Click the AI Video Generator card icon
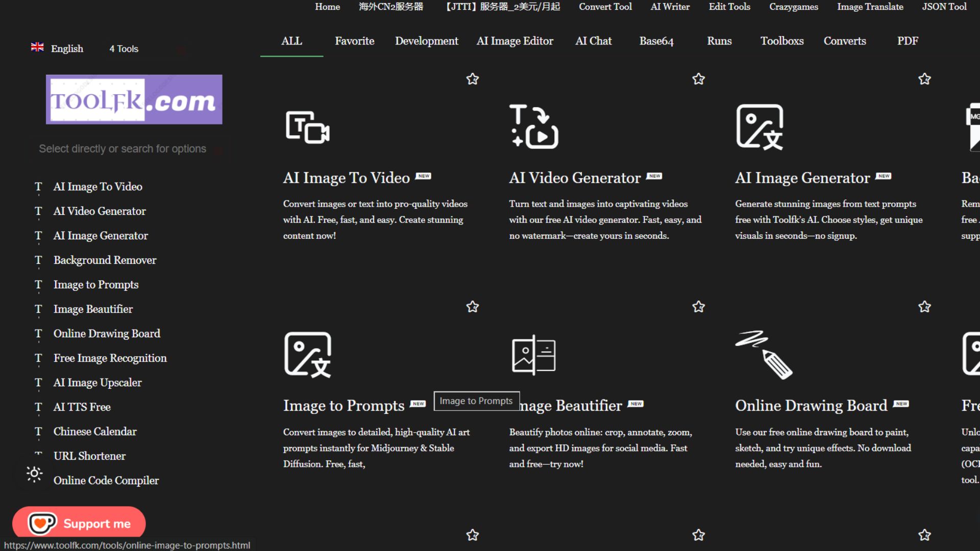 pos(533,127)
